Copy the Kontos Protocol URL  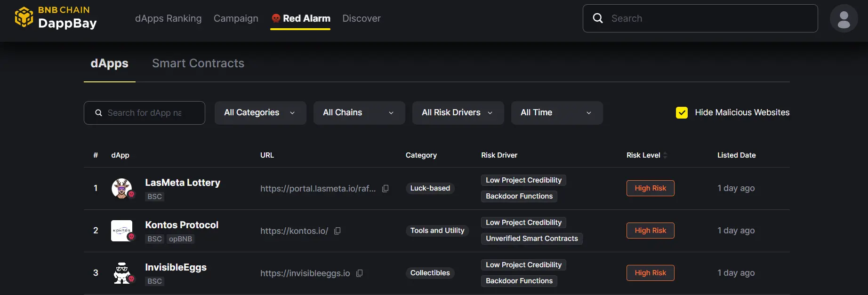pyautogui.click(x=337, y=231)
